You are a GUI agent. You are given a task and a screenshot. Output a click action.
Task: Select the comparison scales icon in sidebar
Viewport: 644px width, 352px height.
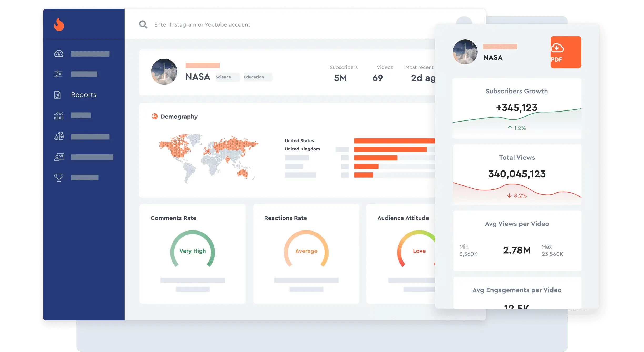tap(59, 136)
